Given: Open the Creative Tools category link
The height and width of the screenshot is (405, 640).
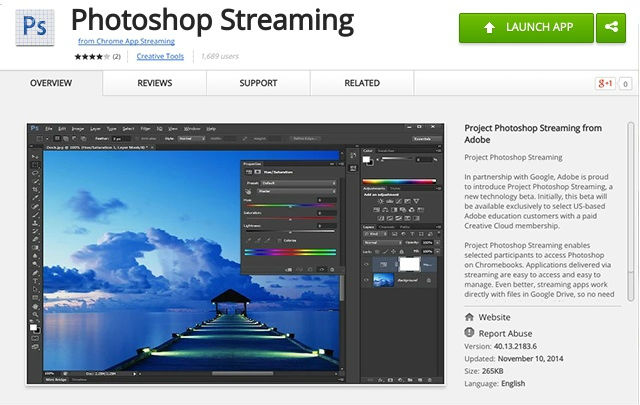Looking at the screenshot, I should (160, 56).
